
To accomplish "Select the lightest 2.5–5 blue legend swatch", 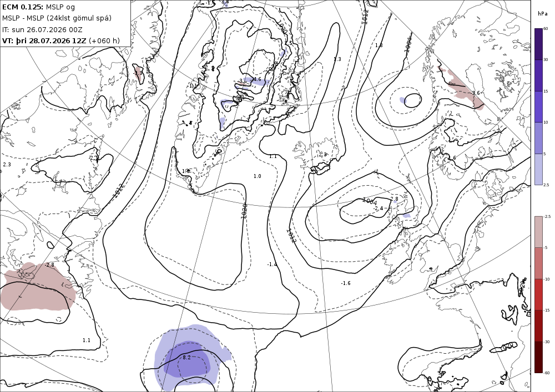I will (x=538, y=169).
